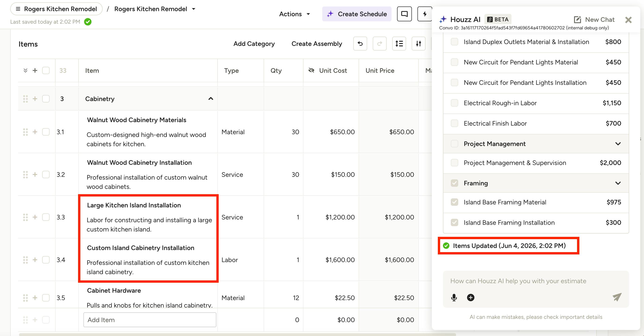Check Electrical Rough-in Labor item
The image size is (644, 336).
point(454,103)
